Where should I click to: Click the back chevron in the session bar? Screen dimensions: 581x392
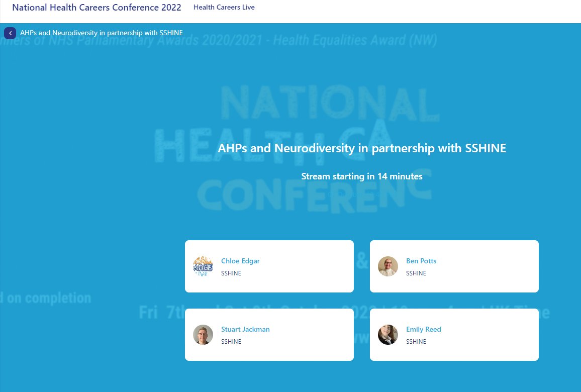pyautogui.click(x=10, y=33)
